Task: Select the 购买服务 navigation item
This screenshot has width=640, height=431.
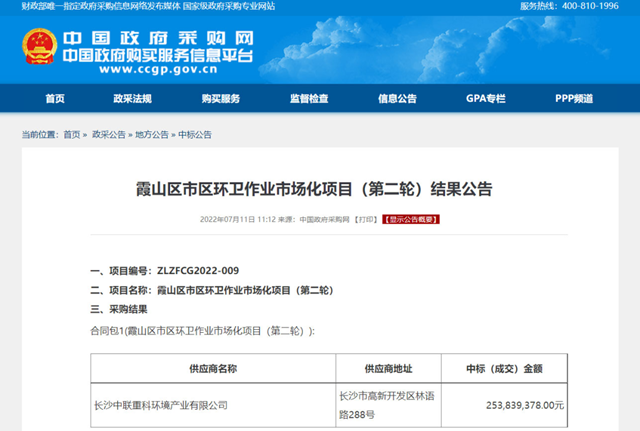Action: coord(220,99)
